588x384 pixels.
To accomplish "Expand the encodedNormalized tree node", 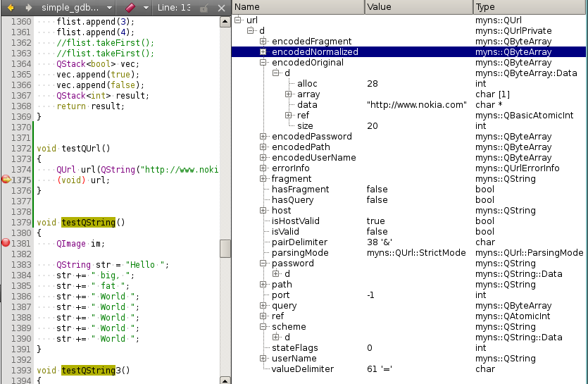I will (263, 52).
